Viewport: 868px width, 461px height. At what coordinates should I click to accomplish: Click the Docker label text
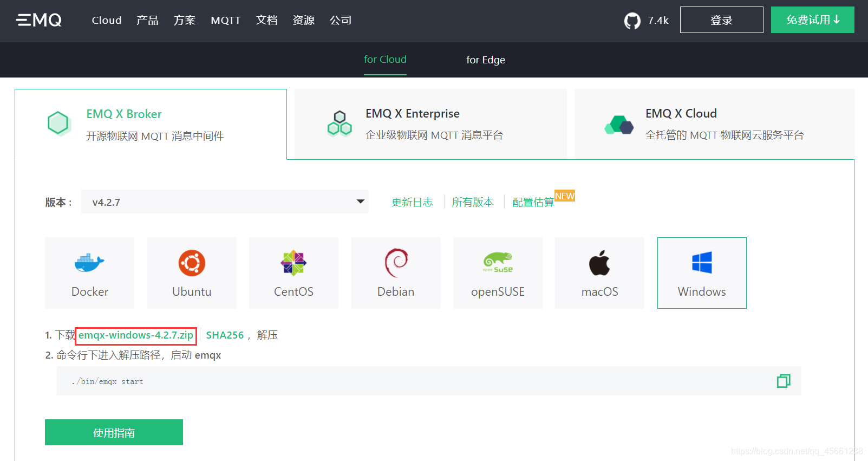[x=90, y=291]
